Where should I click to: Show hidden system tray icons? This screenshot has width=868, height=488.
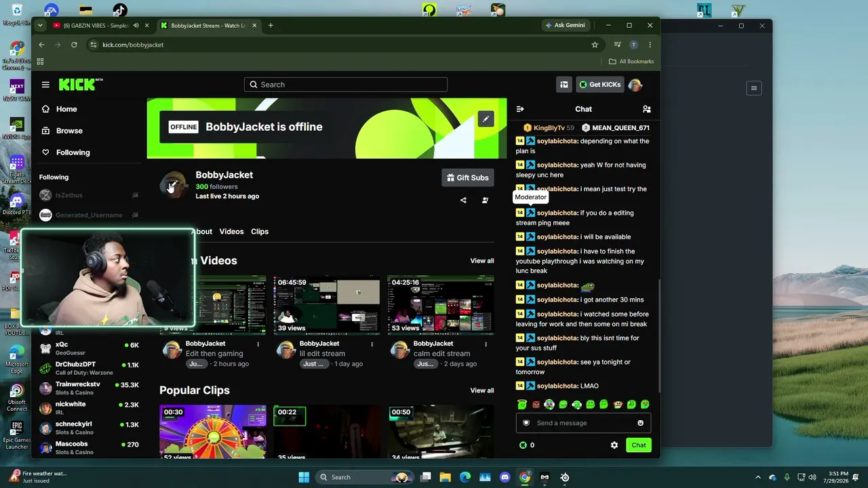click(758, 477)
